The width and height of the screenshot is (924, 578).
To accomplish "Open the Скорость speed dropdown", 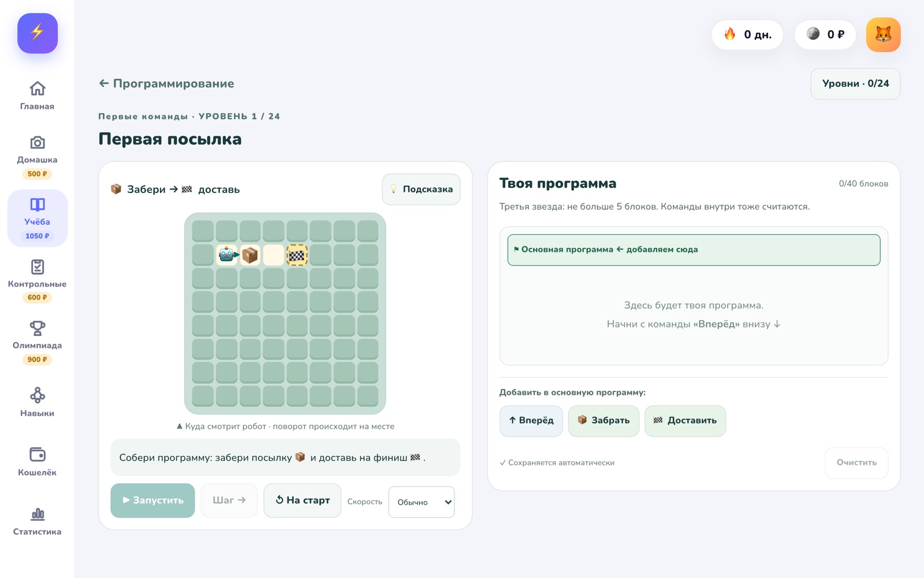I will [422, 502].
